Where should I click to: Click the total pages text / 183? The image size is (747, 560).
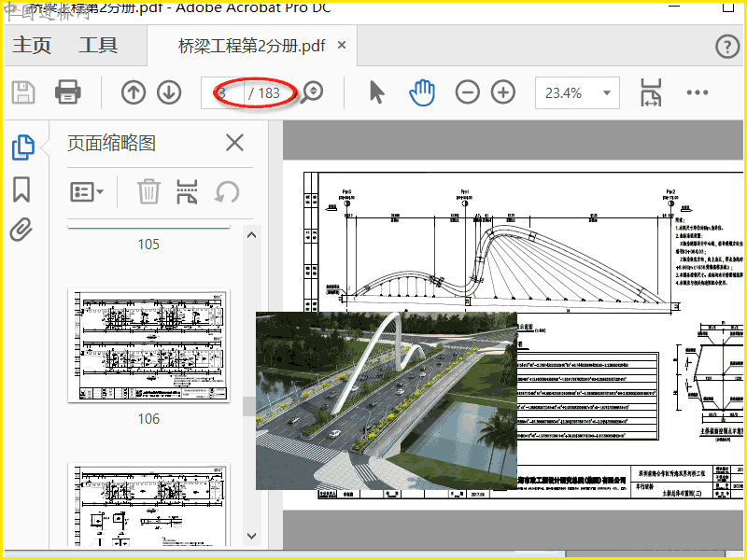coord(264,92)
